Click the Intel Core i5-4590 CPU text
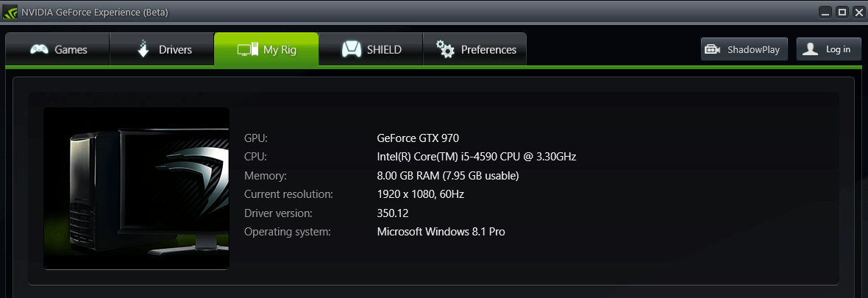The image size is (868, 298). (x=476, y=157)
